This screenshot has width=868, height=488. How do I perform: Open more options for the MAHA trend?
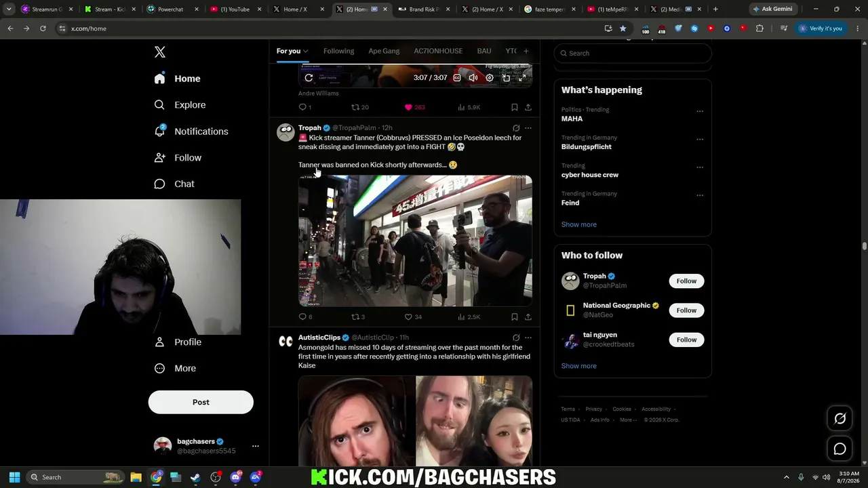click(700, 111)
